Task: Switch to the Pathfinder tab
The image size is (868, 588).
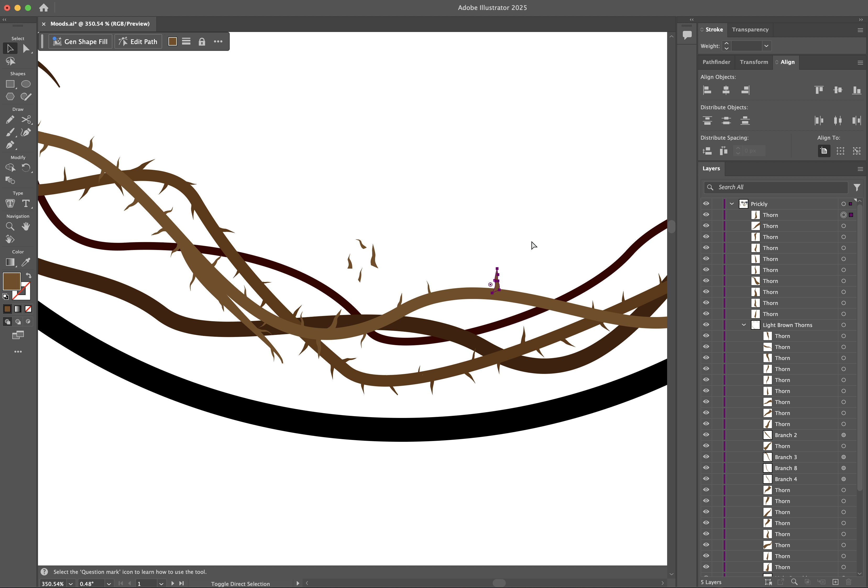Action: coord(716,62)
